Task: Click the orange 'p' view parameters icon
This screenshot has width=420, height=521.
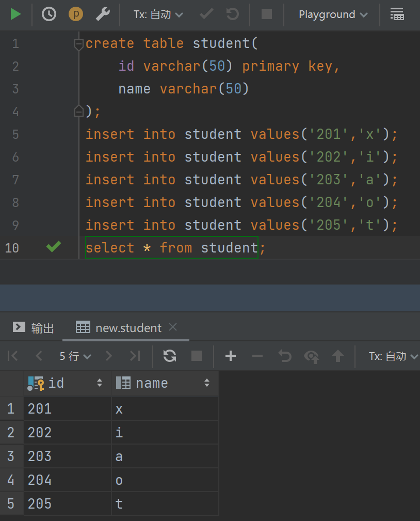Action: pyautogui.click(x=76, y=14)
